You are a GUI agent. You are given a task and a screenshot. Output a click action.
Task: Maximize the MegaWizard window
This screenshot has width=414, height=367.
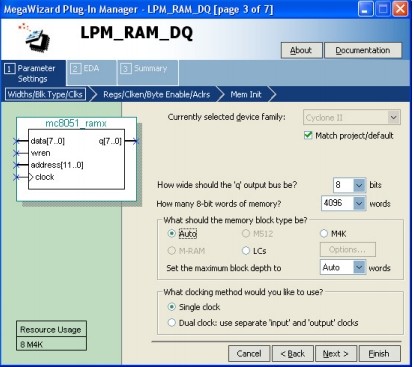[382, 9]
